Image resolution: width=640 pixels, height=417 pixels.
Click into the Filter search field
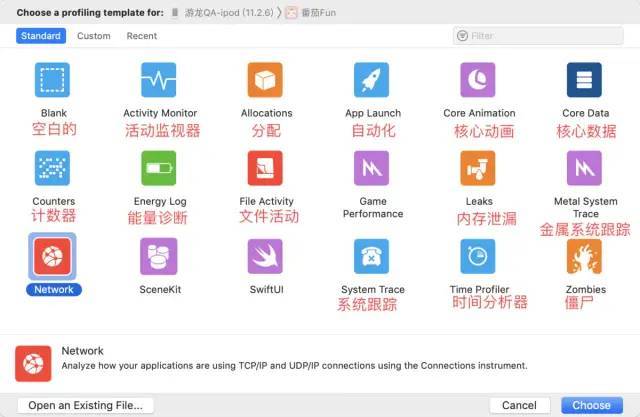[538, 36]
